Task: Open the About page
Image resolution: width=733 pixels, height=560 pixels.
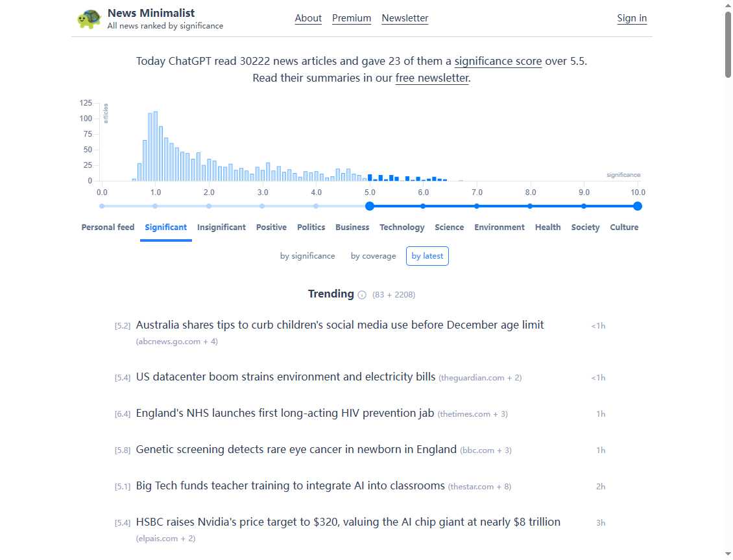Action: [x=308, y=18]
